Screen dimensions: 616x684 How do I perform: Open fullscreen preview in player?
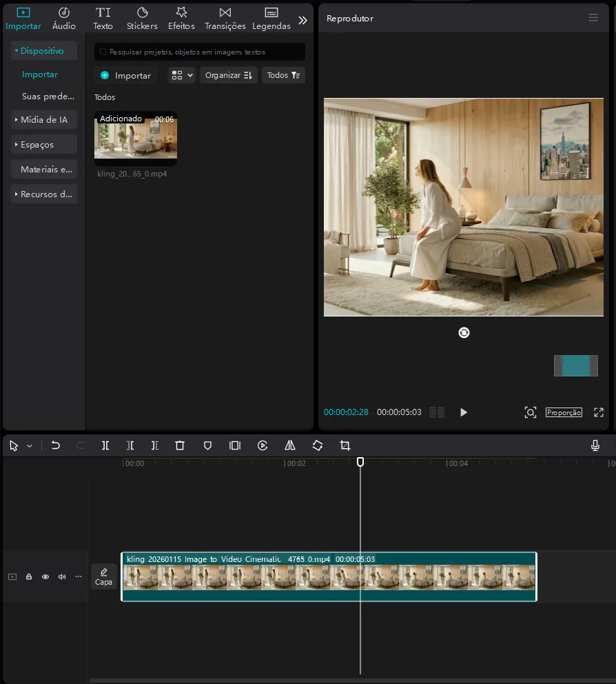pos(598,412)
